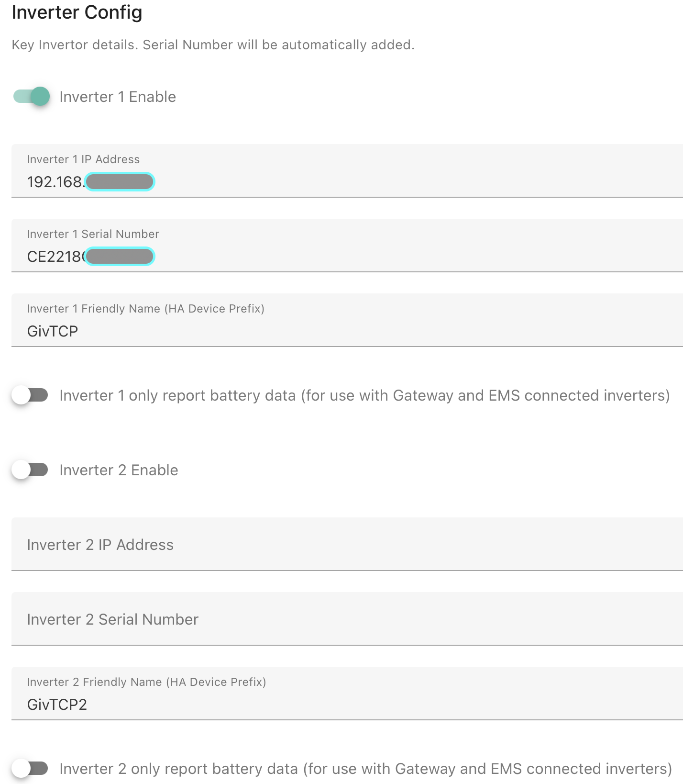The width and height of the screenshot is (683, 784).
Task: Click the Inverter 2 Enable label text
Action: pos(119,470)
